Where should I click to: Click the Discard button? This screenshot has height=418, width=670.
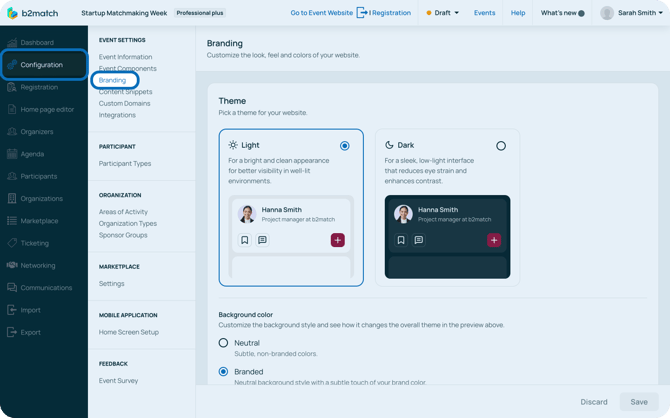(x=594, y=402)
